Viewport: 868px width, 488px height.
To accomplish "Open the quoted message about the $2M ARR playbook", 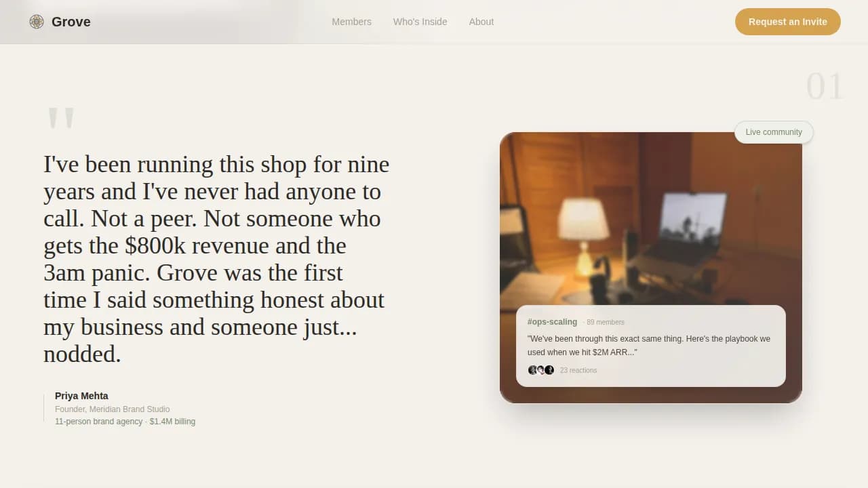I will point(649,346).
